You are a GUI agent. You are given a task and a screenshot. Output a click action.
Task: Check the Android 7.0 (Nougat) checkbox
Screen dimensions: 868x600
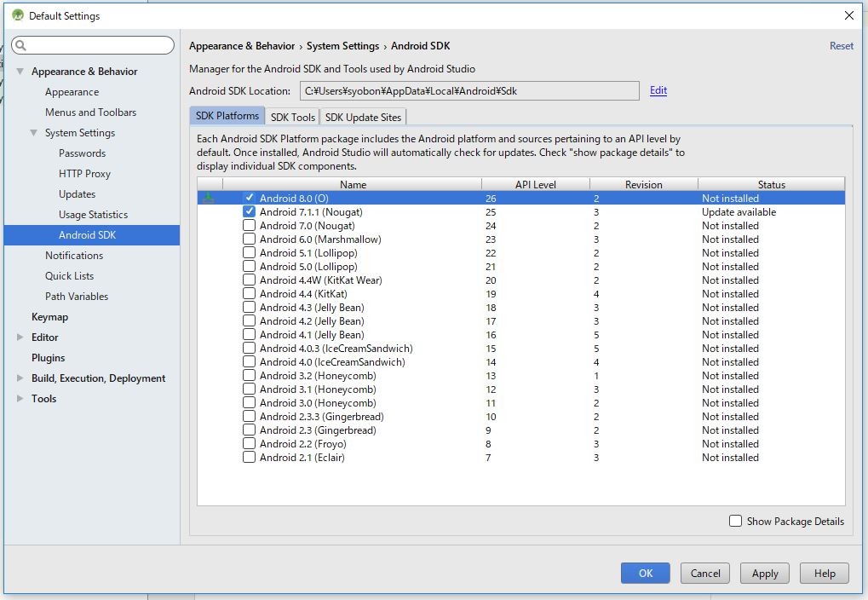pyautogui.click(x=249, y=226)
